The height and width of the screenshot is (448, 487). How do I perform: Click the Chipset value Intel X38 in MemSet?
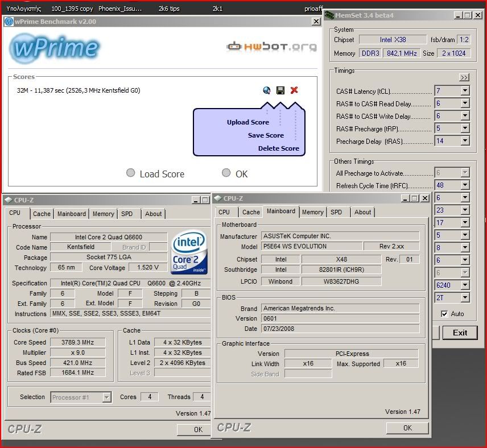[393, 40]
